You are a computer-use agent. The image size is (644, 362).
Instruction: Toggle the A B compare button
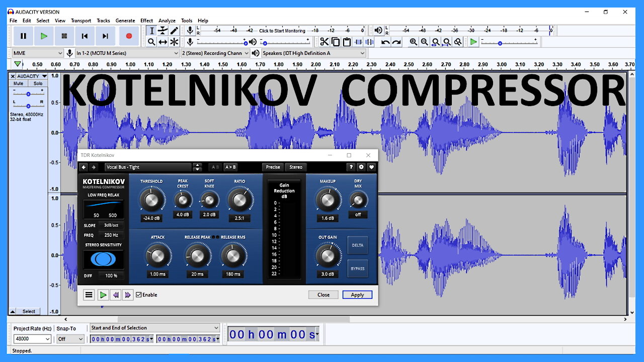point(215,167)
